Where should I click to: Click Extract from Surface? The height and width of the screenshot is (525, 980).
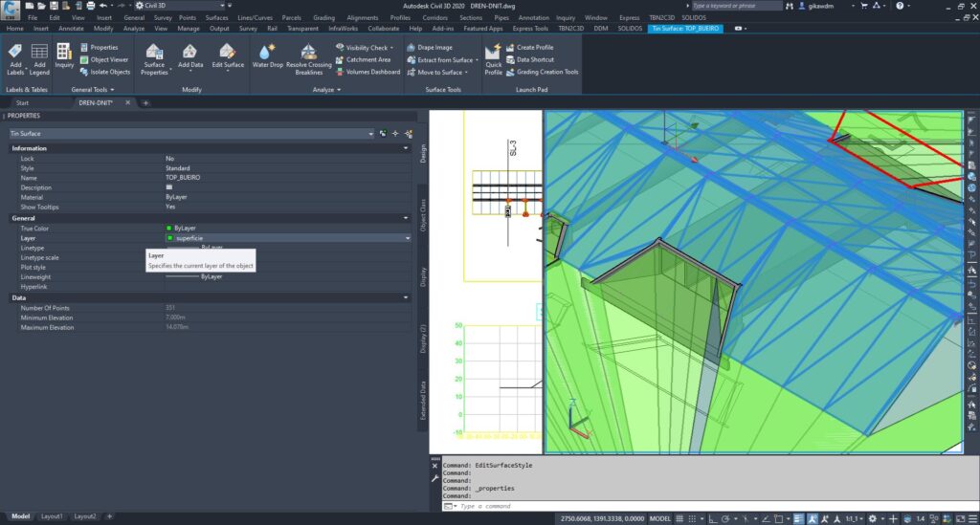pos(442,60)
